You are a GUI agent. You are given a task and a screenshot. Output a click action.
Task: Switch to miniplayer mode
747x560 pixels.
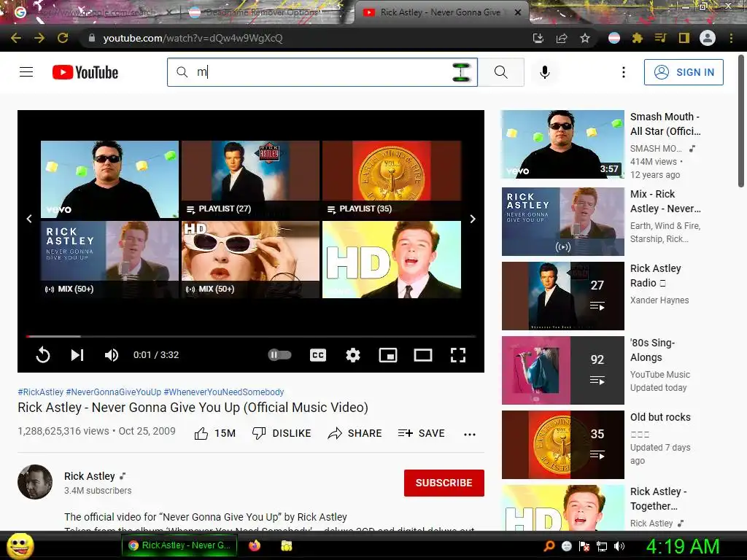coord(388,355)
